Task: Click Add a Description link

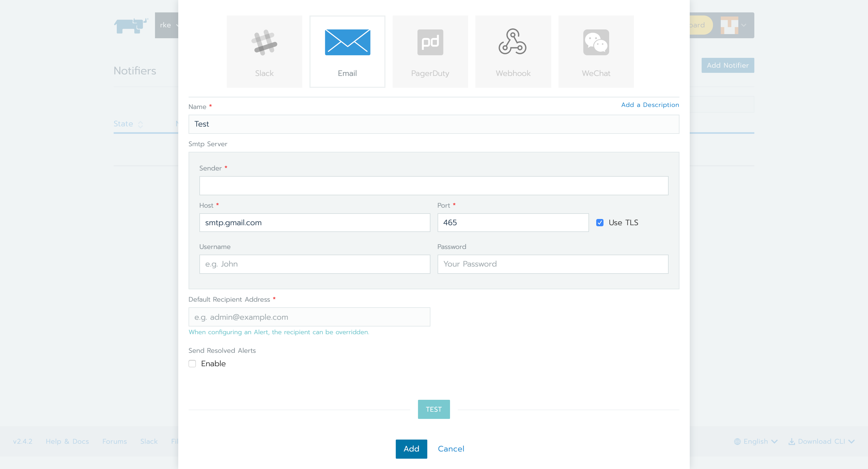Action: click(650, 105)
